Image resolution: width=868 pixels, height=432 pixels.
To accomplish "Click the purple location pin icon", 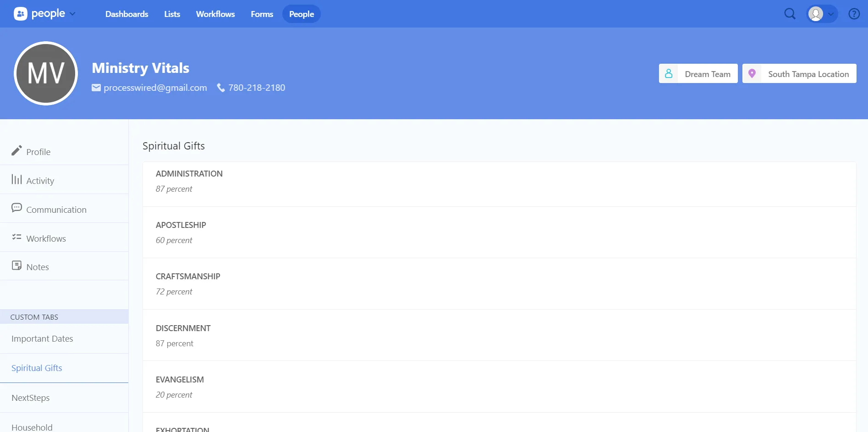I will (x=752, y=73).
